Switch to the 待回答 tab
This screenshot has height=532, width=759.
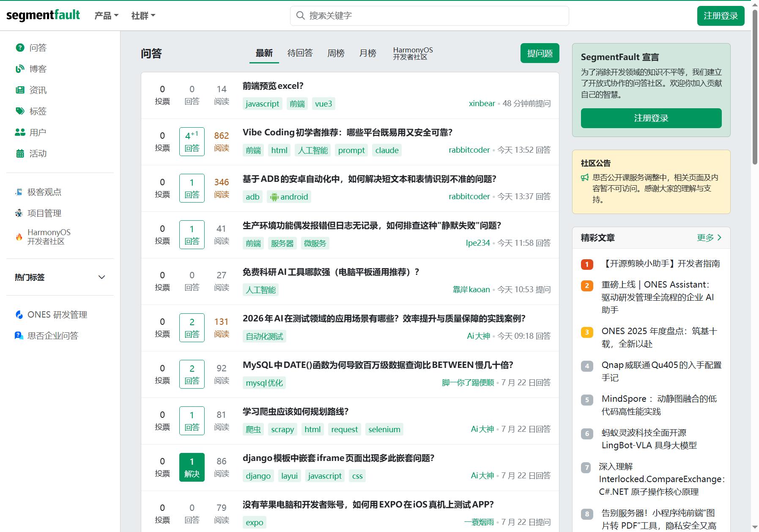coord(300,53)
